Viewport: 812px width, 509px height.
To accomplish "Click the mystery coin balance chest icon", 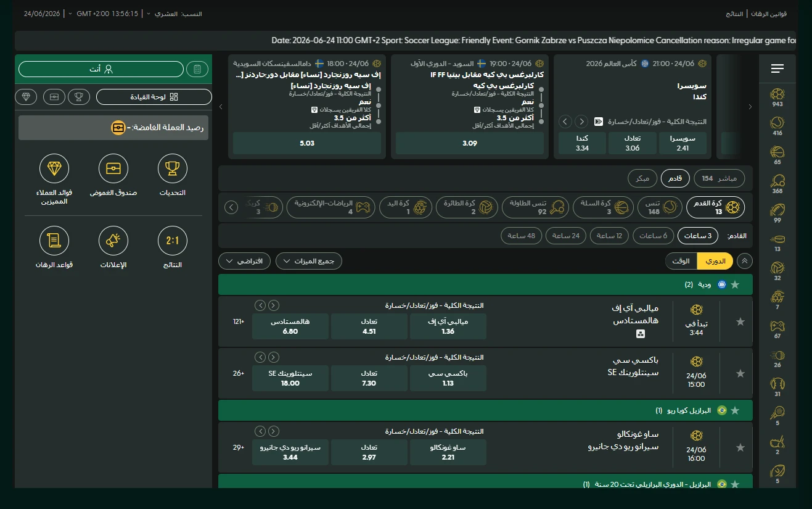I will point(118,128).
